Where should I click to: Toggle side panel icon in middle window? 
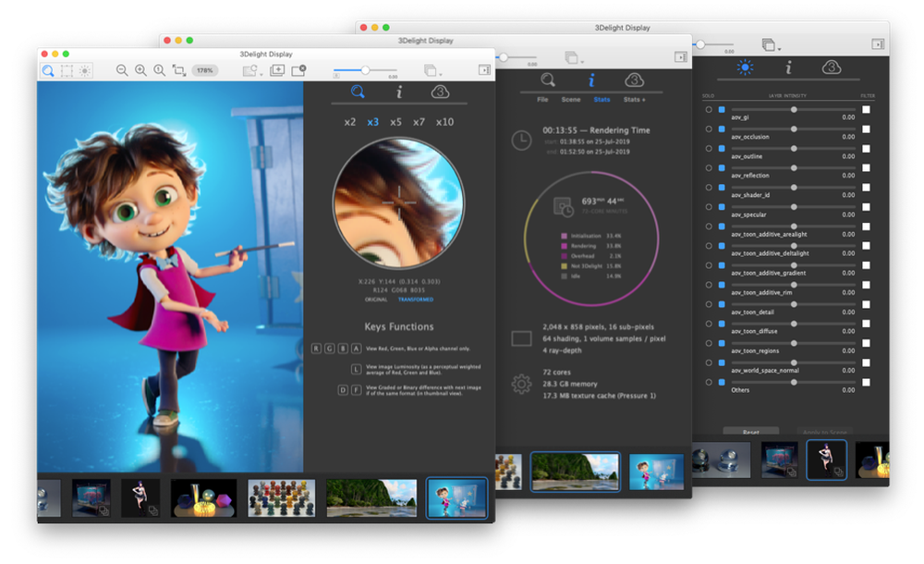(x=681, y=56)
